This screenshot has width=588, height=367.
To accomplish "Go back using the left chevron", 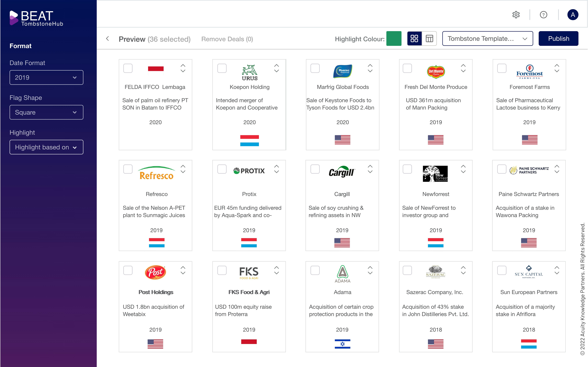I will coord(107,39).
